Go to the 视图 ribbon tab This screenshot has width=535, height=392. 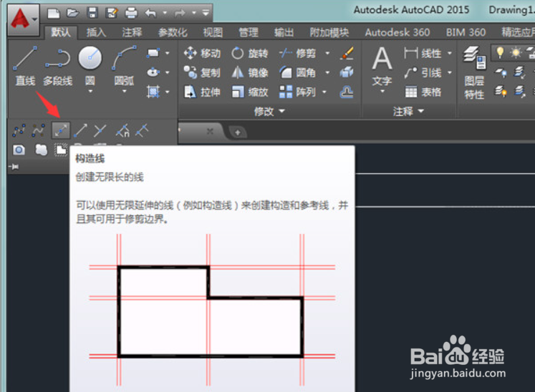point(213,32)
